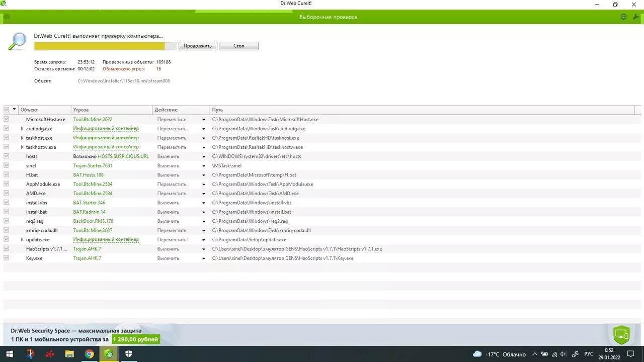This screenshot has height=362, width=644.
Task: Open action dropdown for hosts
Action: (x=204, y=156)
